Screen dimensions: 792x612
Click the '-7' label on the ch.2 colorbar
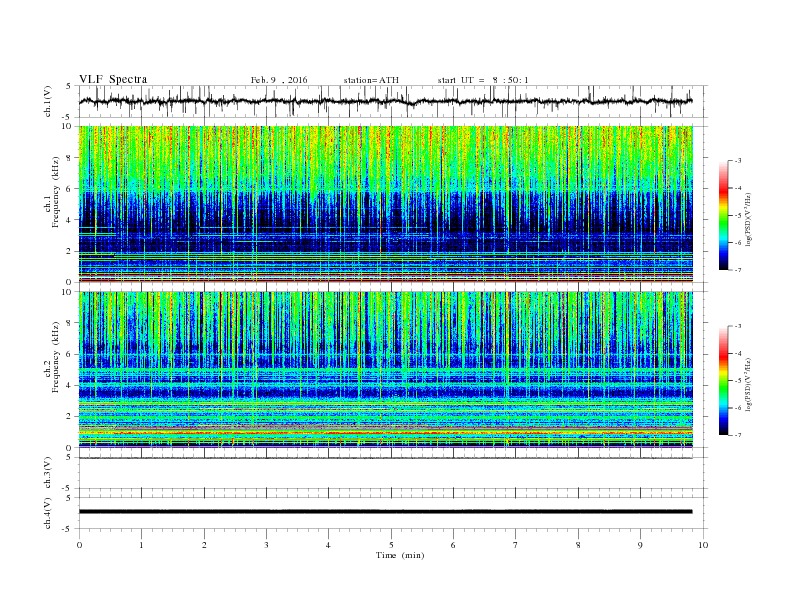738,435
